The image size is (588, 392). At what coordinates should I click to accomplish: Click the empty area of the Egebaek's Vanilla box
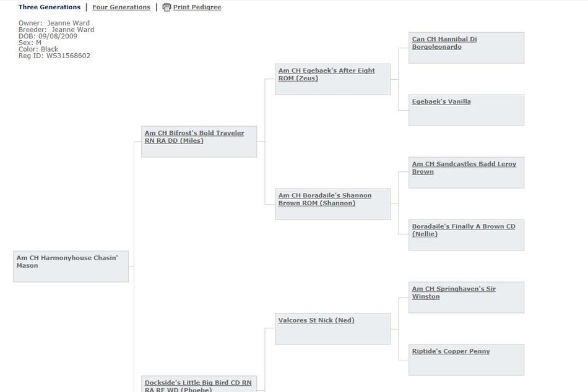tap(466, 116)
